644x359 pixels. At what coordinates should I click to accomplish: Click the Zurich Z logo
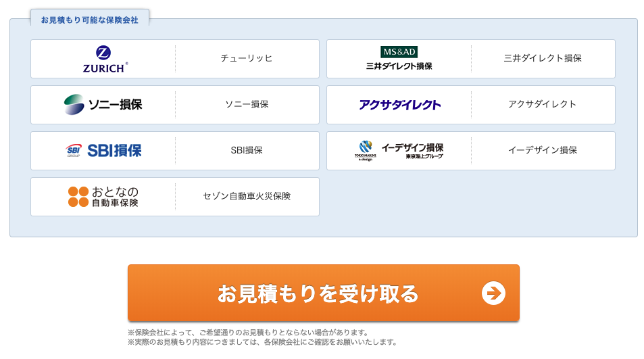click(103, 53)
